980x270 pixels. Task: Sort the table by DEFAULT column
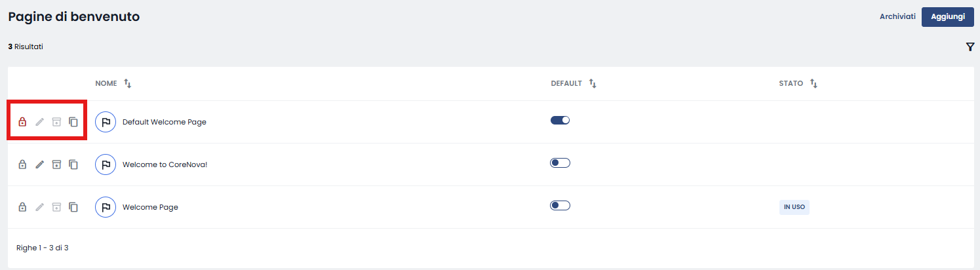point(593,84)
